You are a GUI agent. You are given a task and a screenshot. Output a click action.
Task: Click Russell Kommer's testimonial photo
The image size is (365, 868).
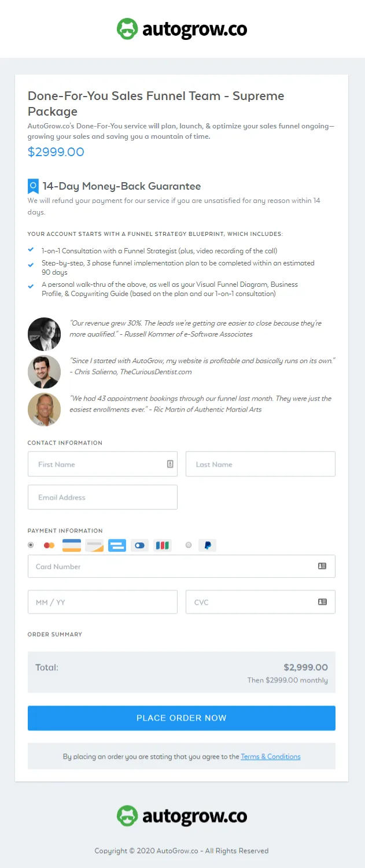pos(44,334)
